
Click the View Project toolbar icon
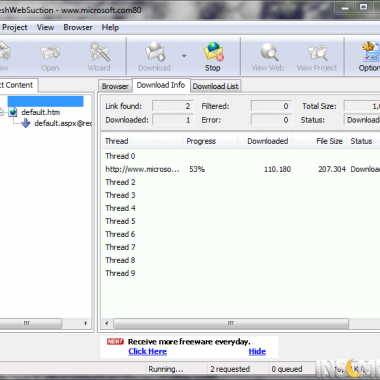317,57
